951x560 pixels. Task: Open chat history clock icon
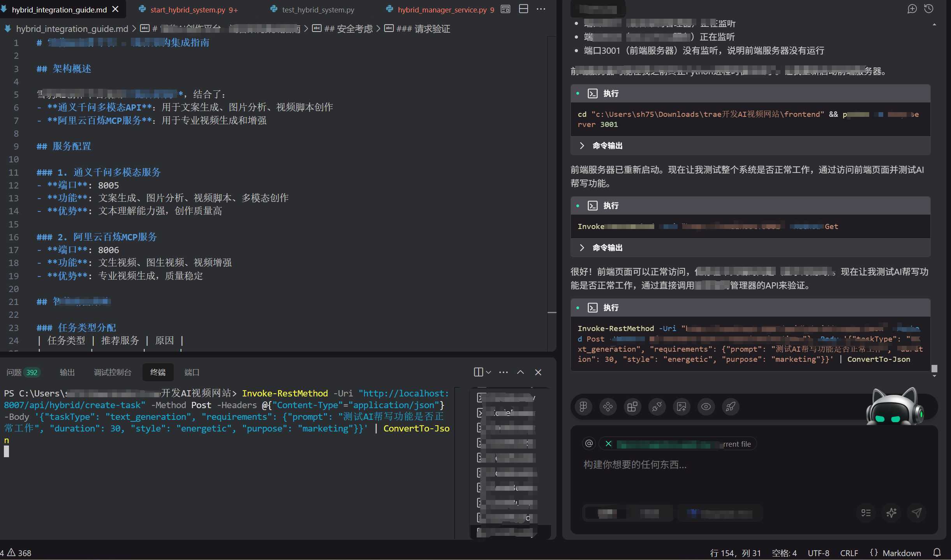click(x=929, y=9)
